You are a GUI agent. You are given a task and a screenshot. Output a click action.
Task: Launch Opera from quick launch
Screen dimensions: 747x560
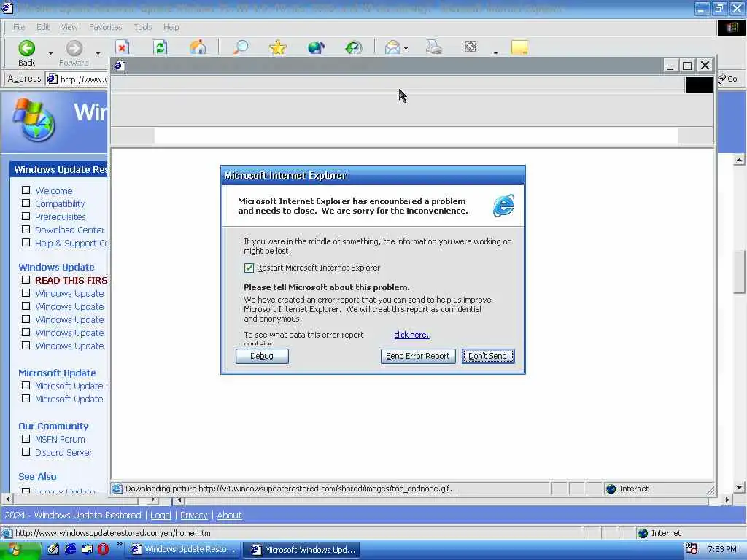pos(103,550)
